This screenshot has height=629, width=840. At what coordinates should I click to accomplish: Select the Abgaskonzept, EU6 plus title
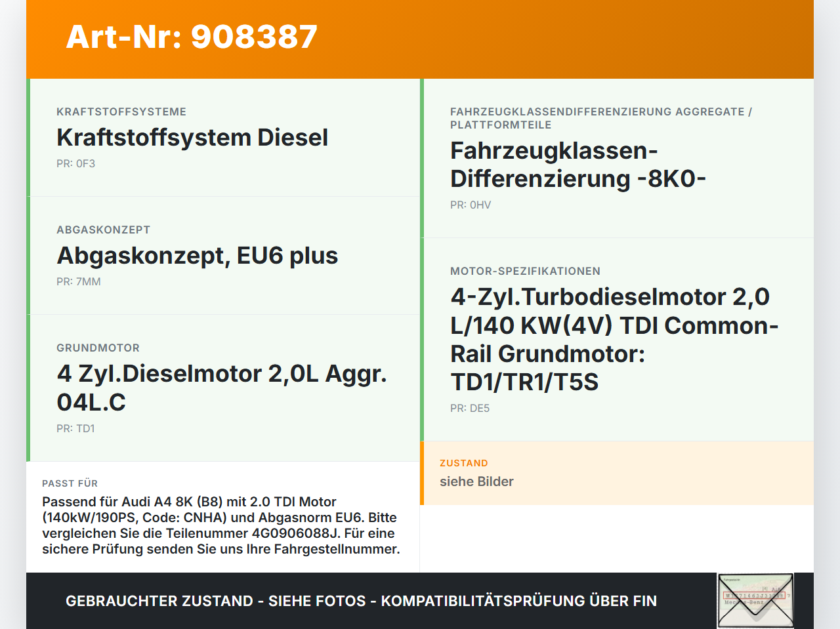(x=198, y=255)
